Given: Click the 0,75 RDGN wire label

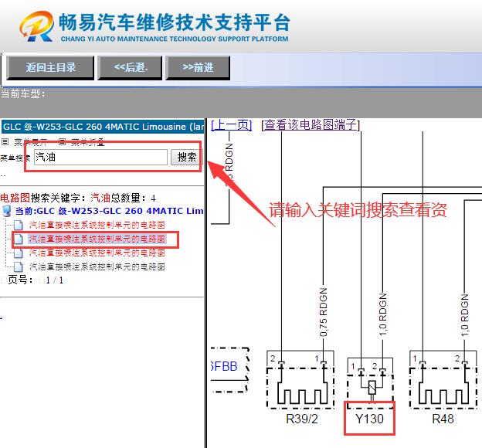Looking at the screenshot, I should pyautogui.click(x=324, y=312).
